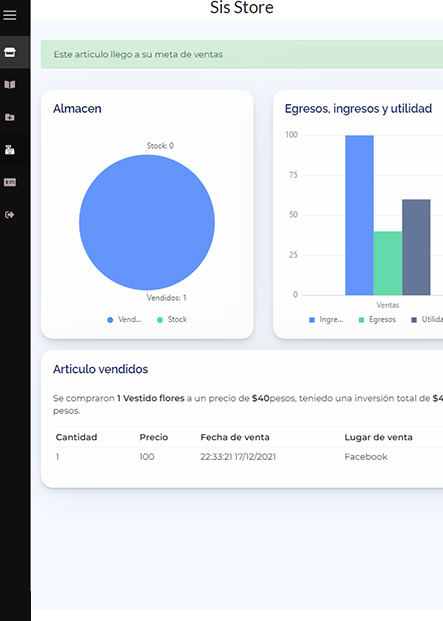
Task: Click the logout arrow icon
Action: pyautogui.click(x=10, y=215)
